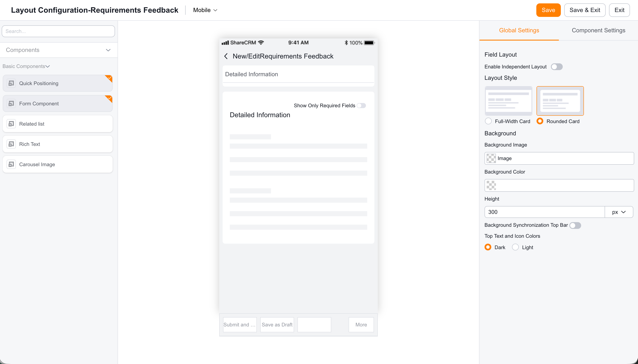The image size is (638, 364).
Task: Select Dark top text color
Action: point(488,247)
